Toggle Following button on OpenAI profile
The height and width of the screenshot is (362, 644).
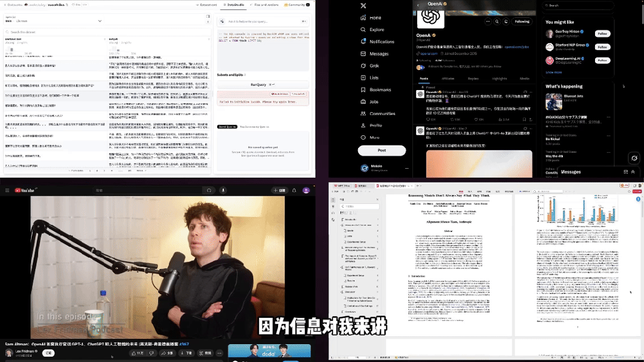(x=522, y=21)
